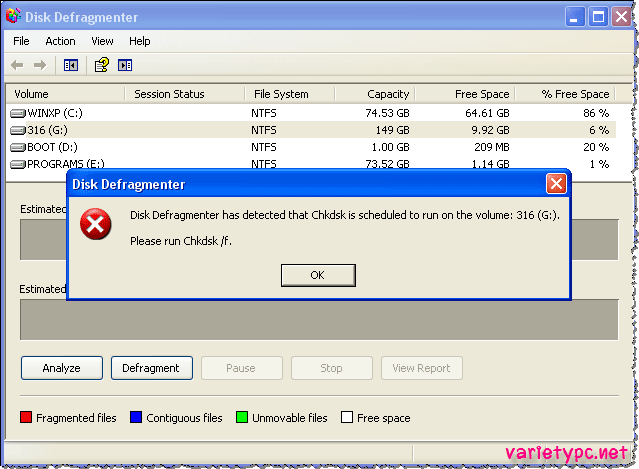Viewport: 639px width, 469px height.
Task: Select the BOOT (D:) volume row
Action: pyautogui.click(x=311, y=148)
